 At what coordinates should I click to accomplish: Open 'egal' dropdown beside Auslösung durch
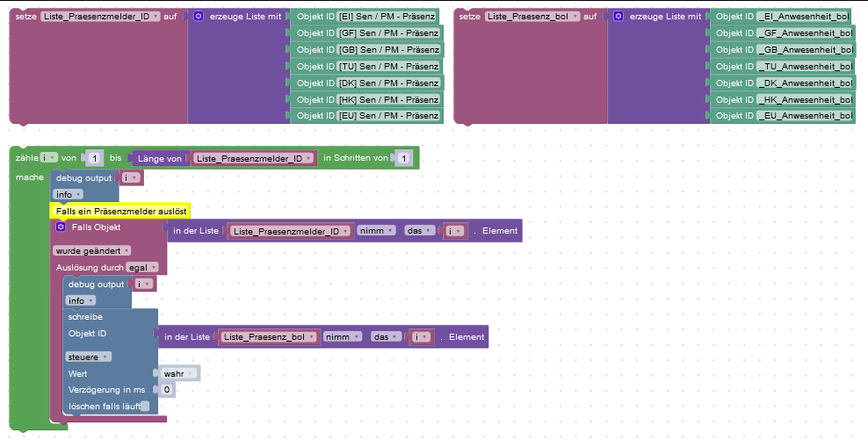click(141, 267)
